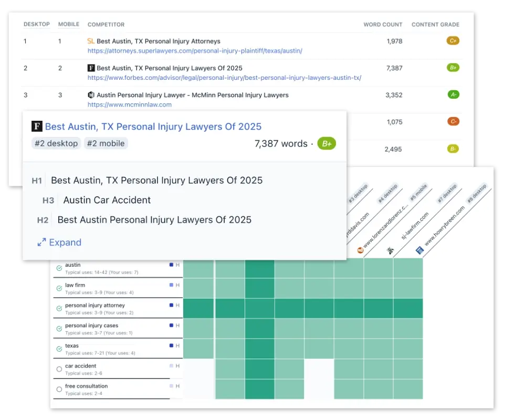Viewport: 505px width, 420px height.
Task: Click the Super Lawyers SL favicon
Action: 91,41
